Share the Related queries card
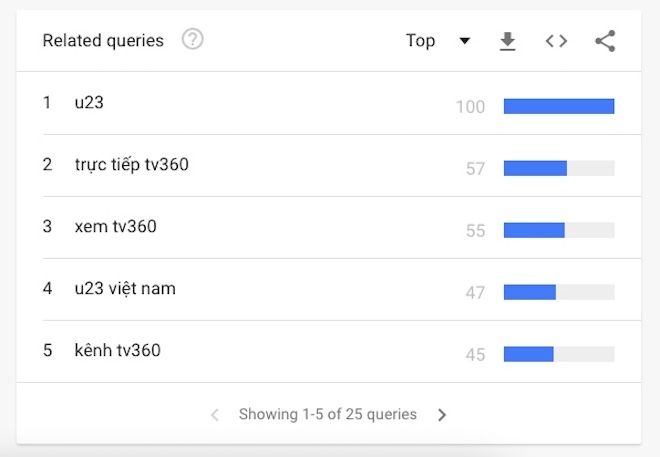The width and height of the screenshot is (660, 457). point(605,41)
